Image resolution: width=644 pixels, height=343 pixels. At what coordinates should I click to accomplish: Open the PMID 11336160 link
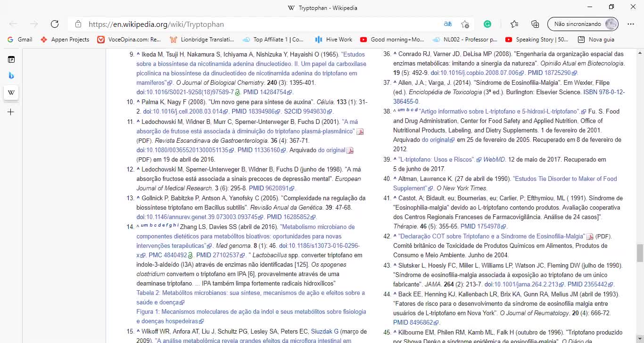point(262,150)
